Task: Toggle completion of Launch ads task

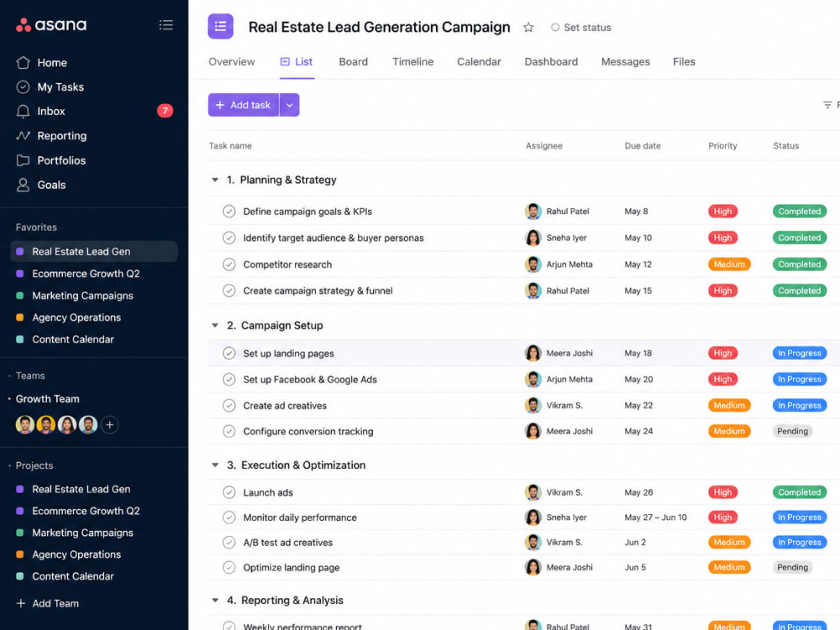Action: pyautogui.click(x=228, y=492)
